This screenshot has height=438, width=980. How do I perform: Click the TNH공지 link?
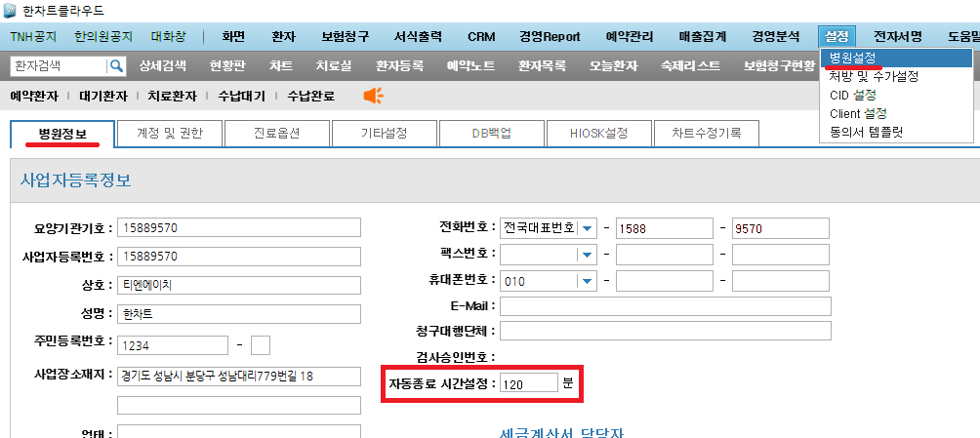click(34, 37)
